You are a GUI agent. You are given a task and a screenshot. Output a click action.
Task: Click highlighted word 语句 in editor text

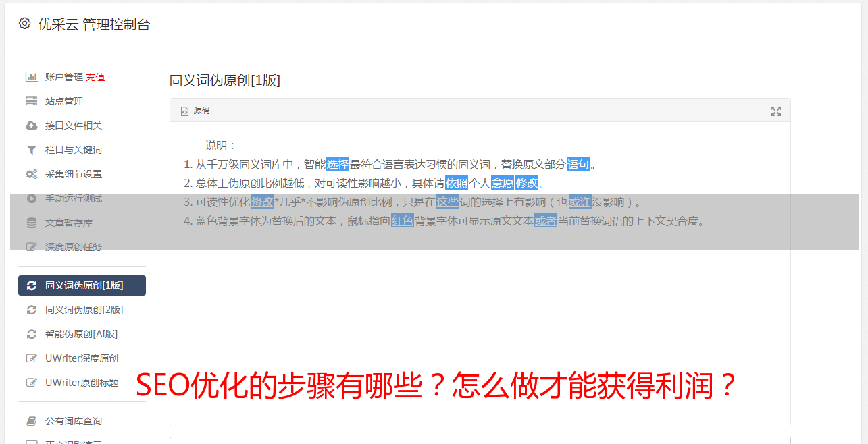tap(578, 164)
